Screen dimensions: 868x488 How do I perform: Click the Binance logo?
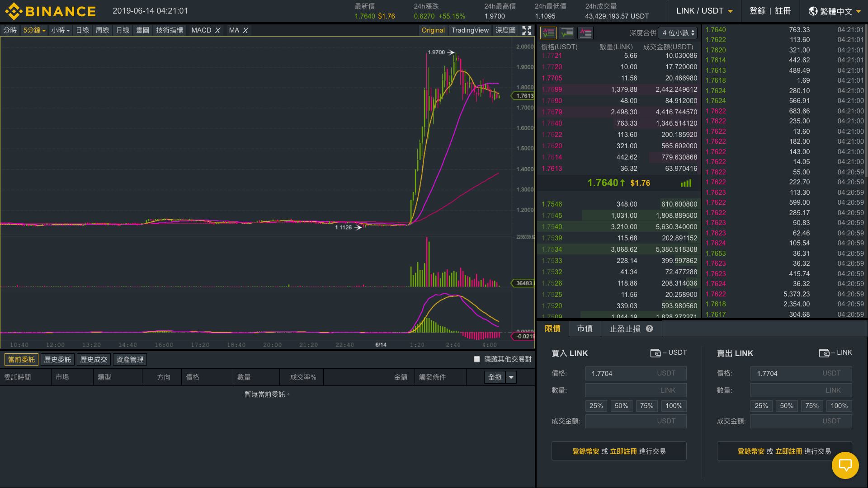(x=50, y=11)
